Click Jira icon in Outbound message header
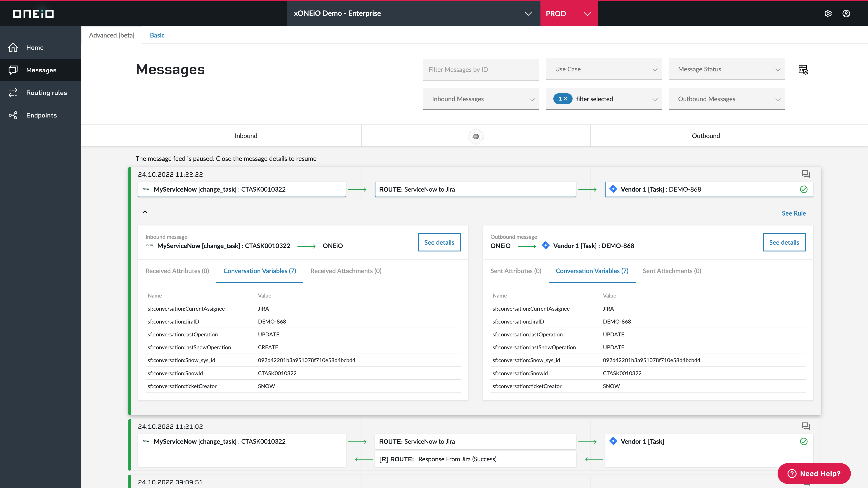 point(545,246)
